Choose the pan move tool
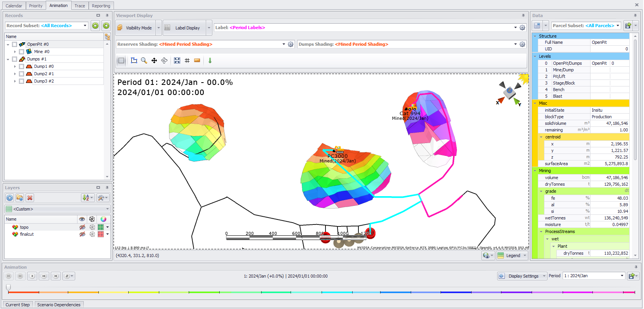 154,60
